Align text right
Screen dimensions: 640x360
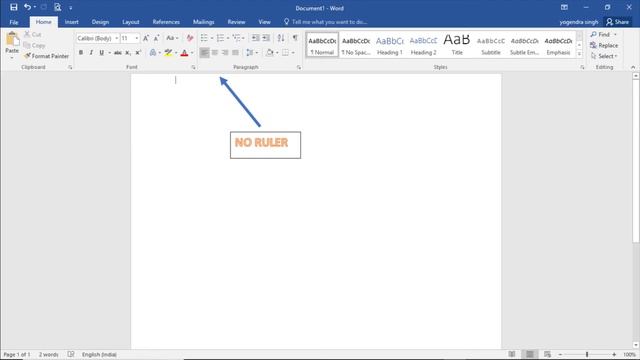coord(225,53)
